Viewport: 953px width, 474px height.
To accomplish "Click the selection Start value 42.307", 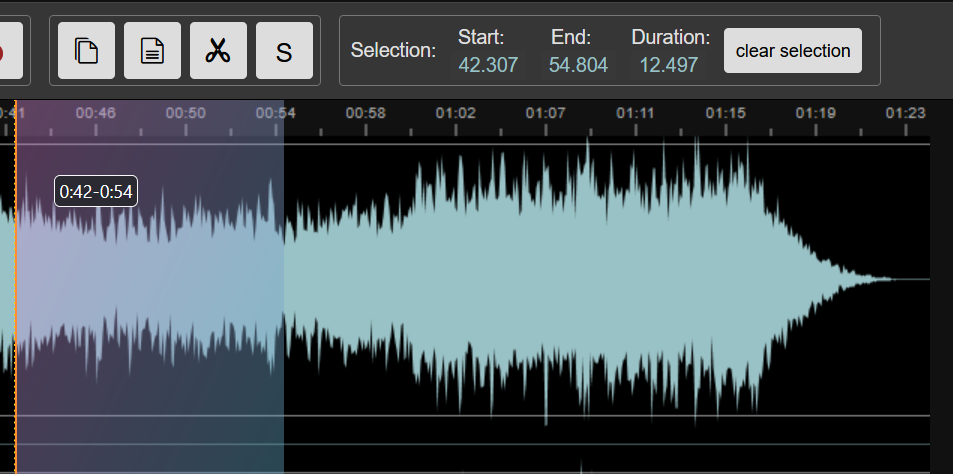I will pos(482,66).
